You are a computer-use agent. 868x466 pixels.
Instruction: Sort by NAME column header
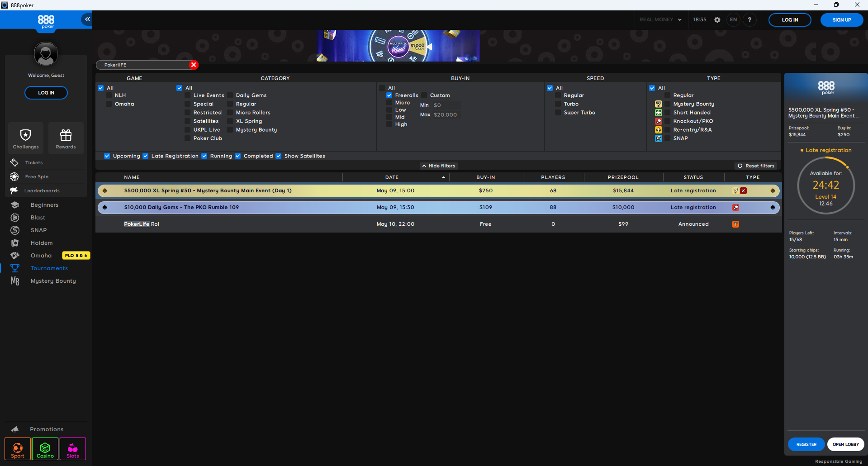point(132,177)
